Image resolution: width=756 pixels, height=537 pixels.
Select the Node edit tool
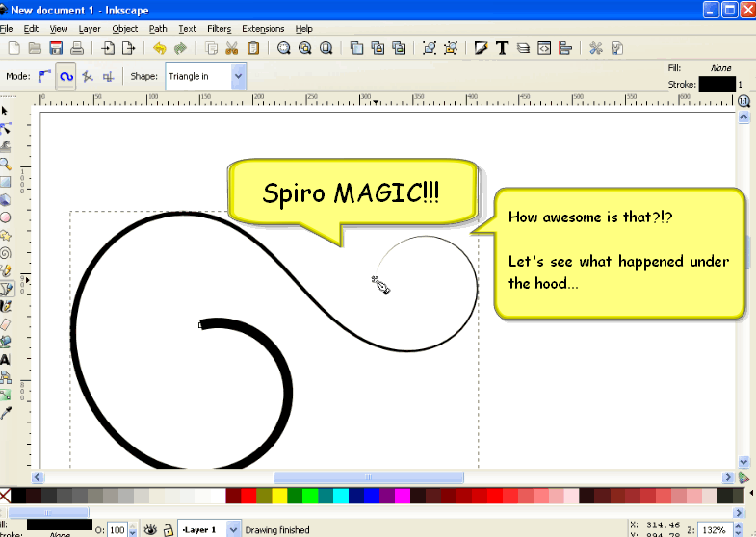(x=5, y=129)
